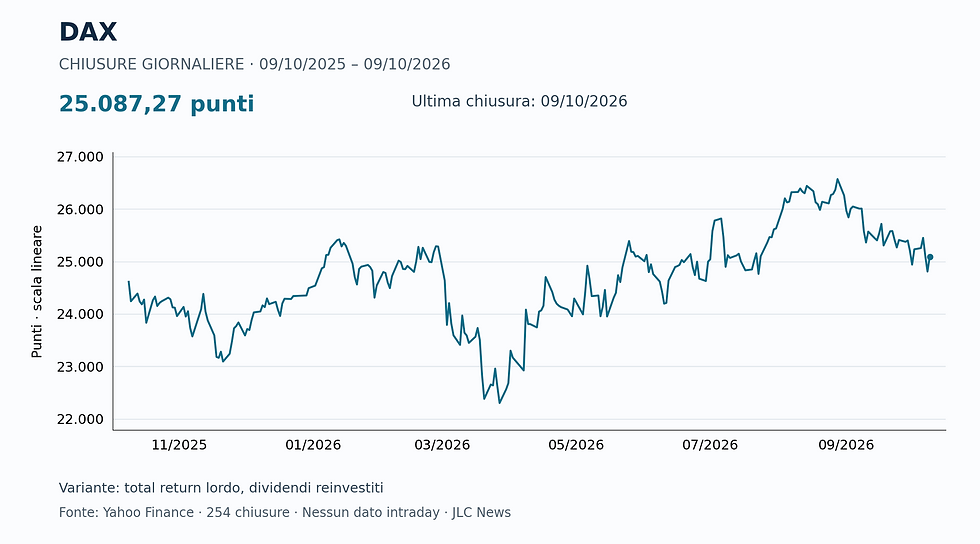This screenshot has height=544, width=980.
Task: Click the 'Variante: total return lordo' note
Action: pyautogui.click(x=221, y=488)
